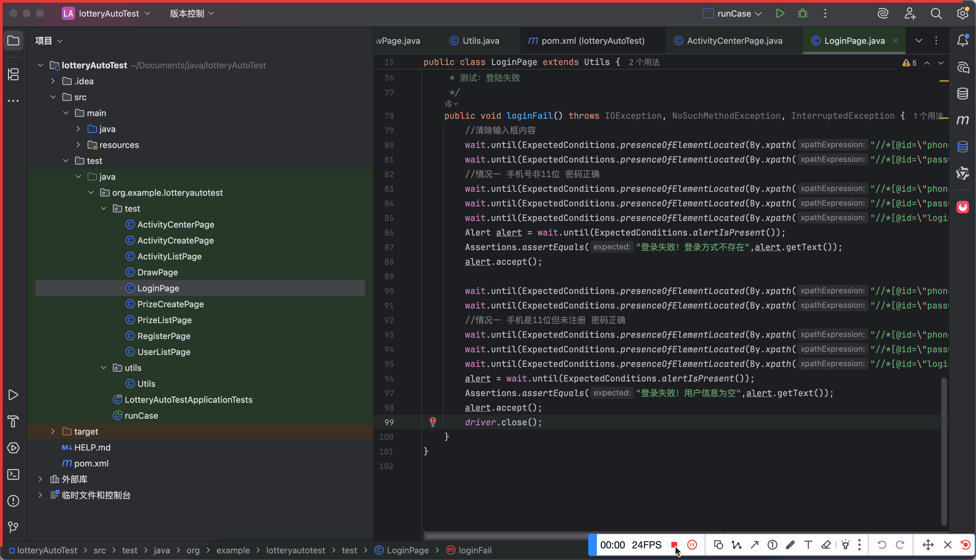976x560 pixels.
Task: Open the AI Assistant spiral icon in title bar
Action: 883,14
